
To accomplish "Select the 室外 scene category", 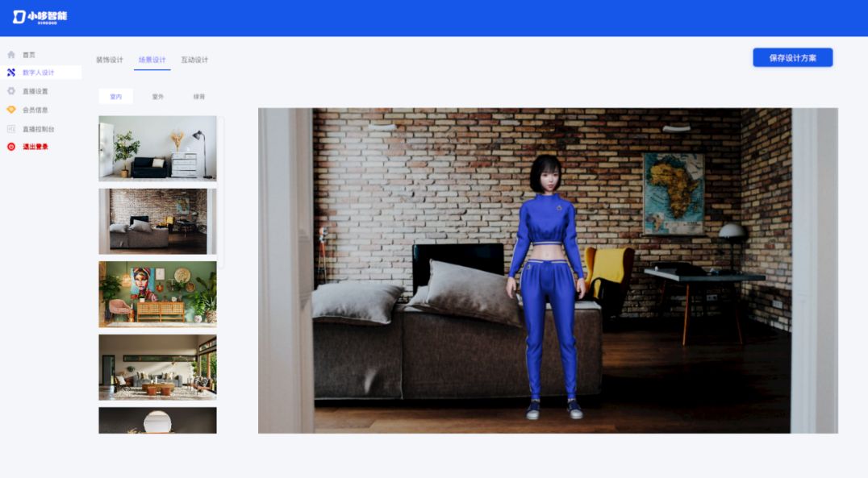I will [158, 96].
